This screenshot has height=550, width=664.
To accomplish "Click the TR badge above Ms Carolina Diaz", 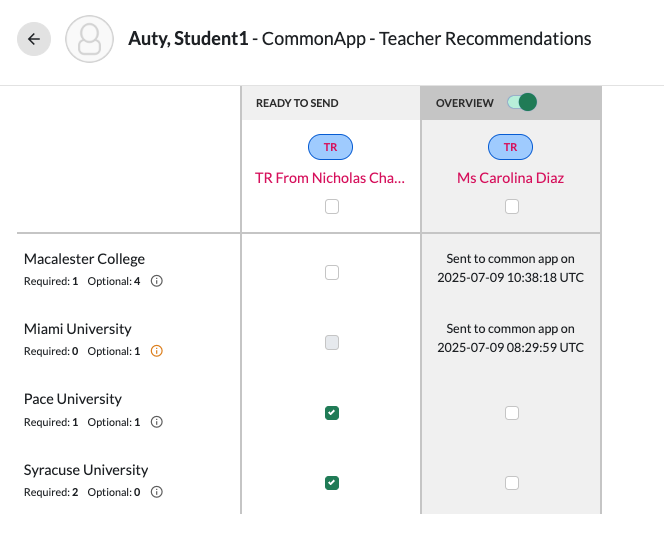I will [510, 147].
